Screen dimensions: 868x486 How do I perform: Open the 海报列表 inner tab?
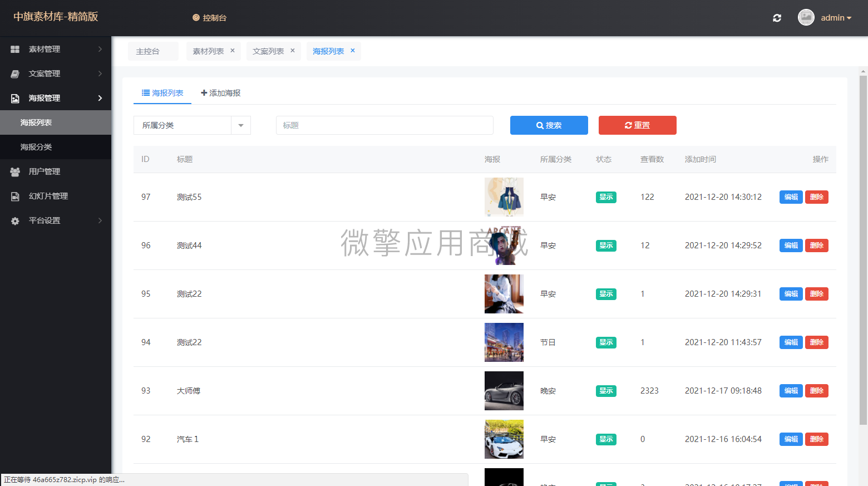tap(162, 93)
